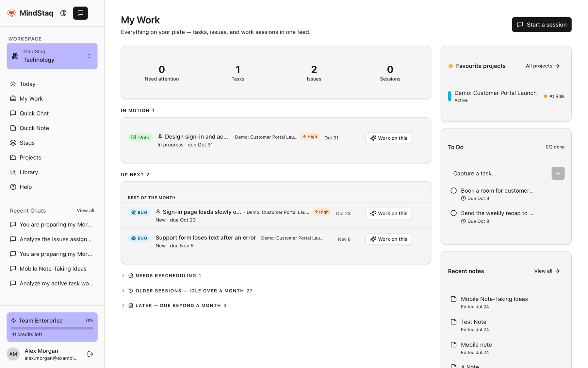Image resolution: width=588 pixels, height=368 pixels.
Task: Click View all next to Recent Chats
Action: pyautogui.click(x=86, y=210)
